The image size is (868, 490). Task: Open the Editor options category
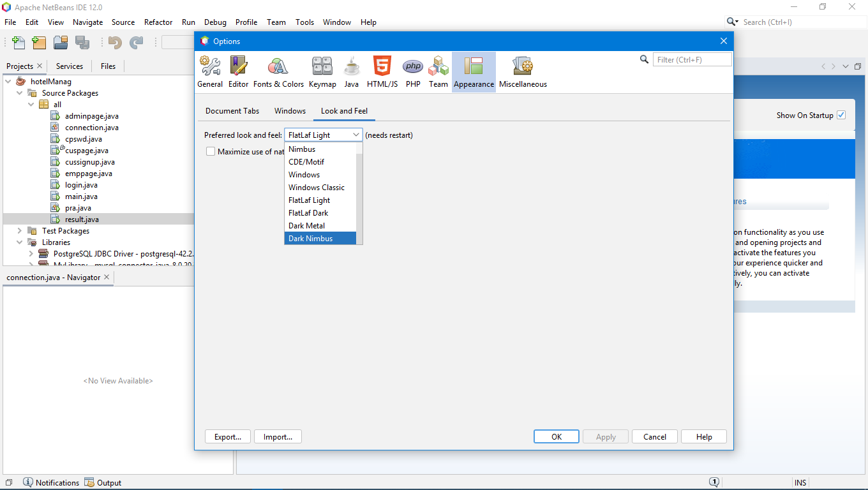pyautogui.click(x=238, y=72)
